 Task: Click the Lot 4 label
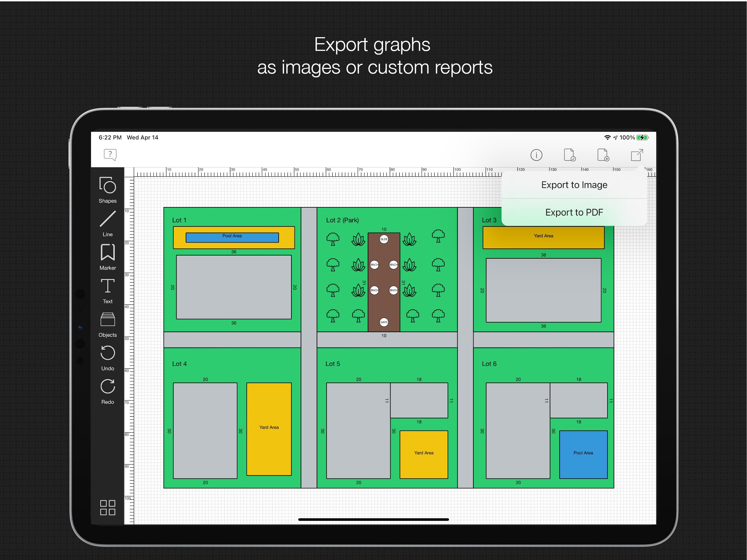(179, 364)
